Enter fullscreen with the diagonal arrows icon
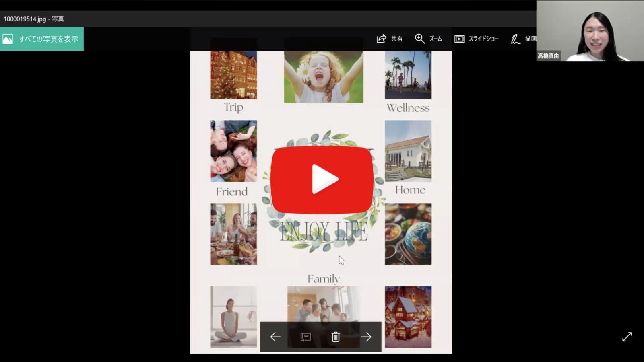Screen dimensions: 644x362 coord(627,337)
